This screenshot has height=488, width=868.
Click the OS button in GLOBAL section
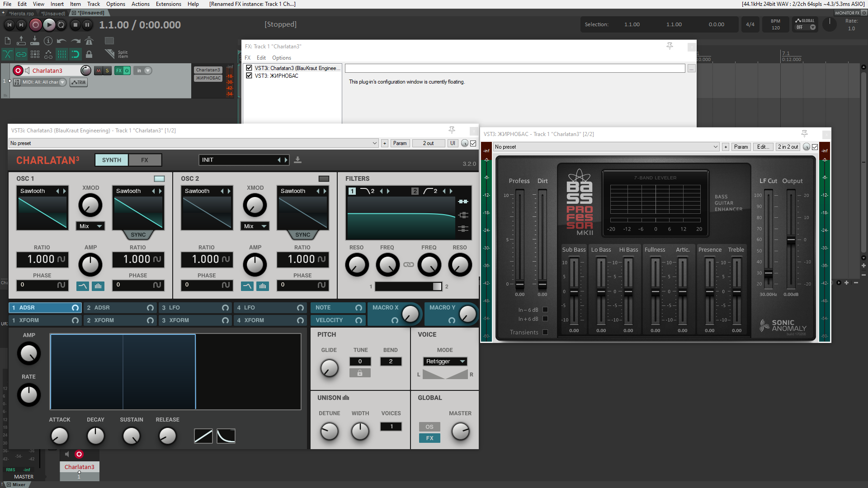429,427
